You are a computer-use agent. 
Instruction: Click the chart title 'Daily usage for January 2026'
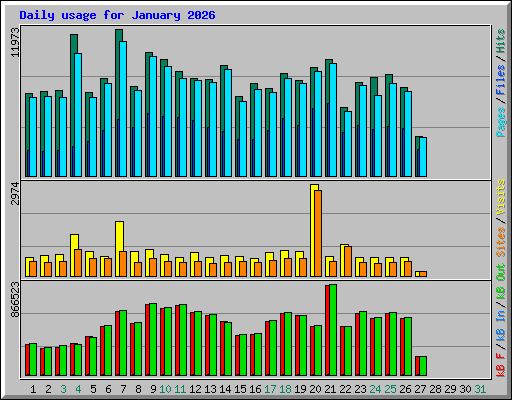click(x=117, y=15)
